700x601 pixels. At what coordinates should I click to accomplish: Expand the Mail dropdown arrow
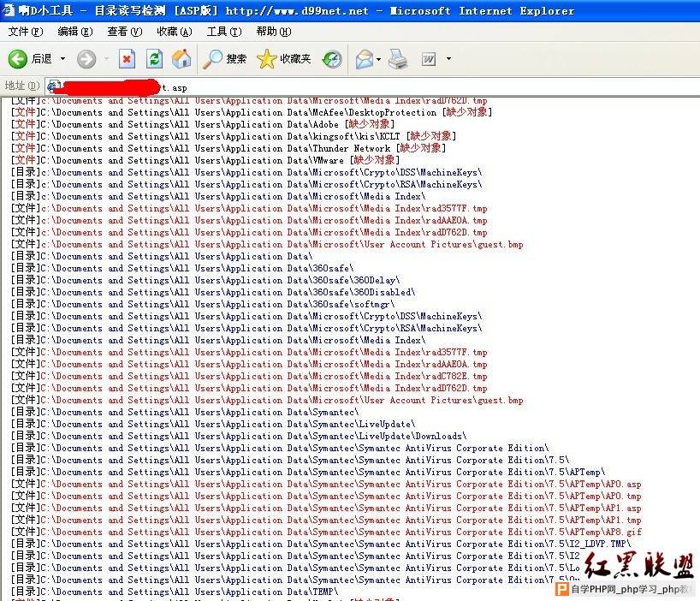pyautogui.click(x=378, y=59)
